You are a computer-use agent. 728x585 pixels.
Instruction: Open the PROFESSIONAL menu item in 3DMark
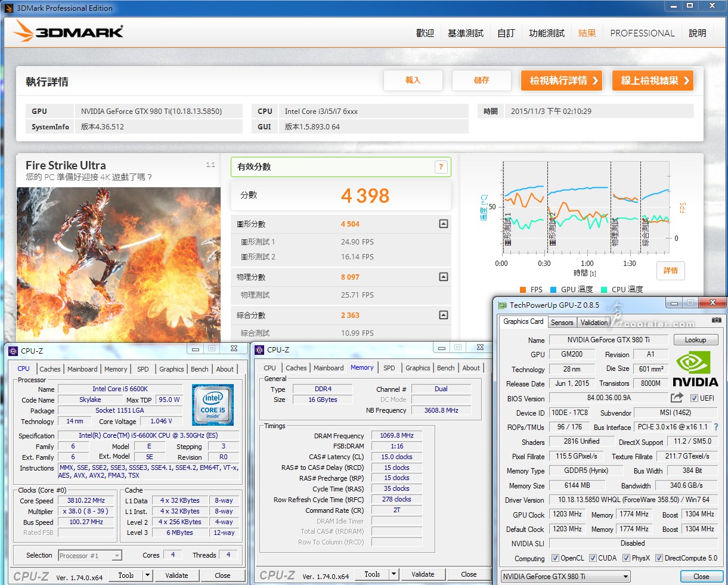click(642, 33)
